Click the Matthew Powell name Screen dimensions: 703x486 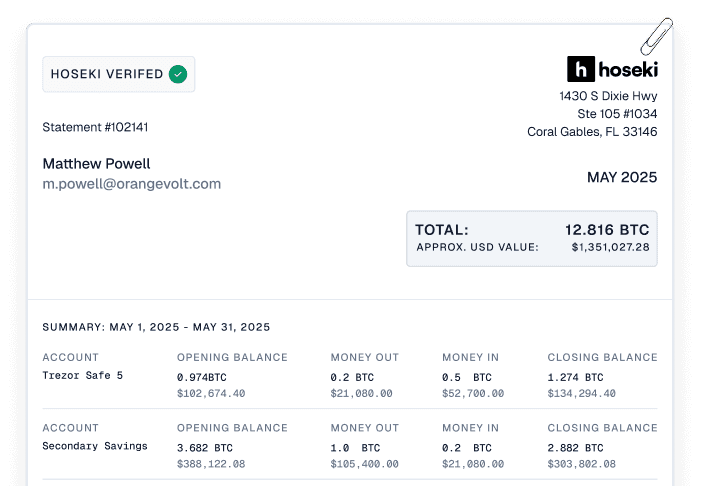96,163
